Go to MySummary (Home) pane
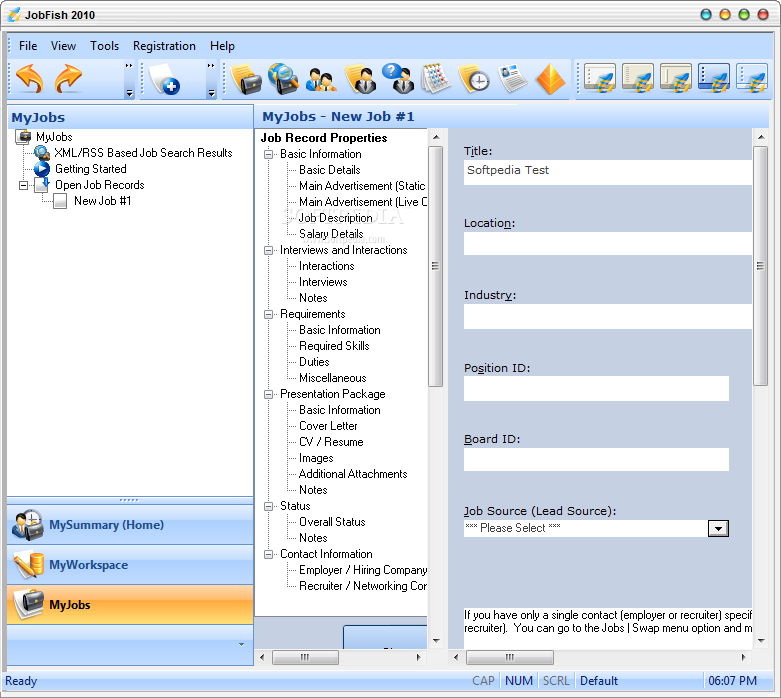 click(130, 525)
